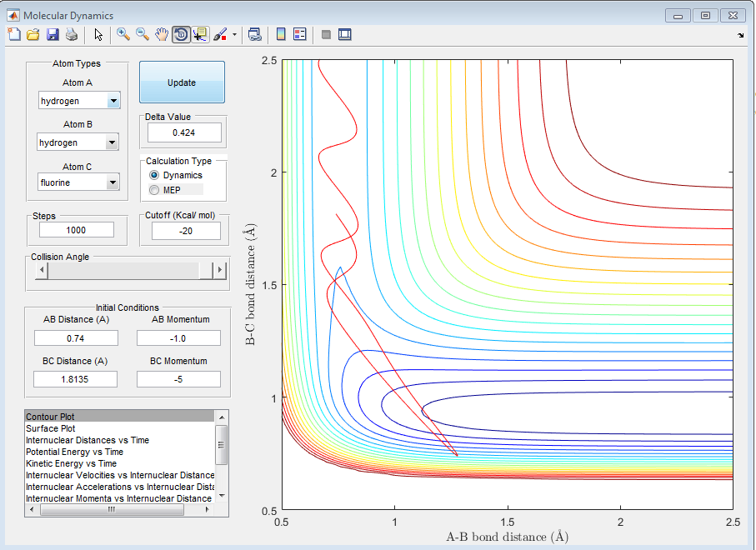
Task: Click the Steps input field
Action: pyautogui.click(x=77, y=230)
